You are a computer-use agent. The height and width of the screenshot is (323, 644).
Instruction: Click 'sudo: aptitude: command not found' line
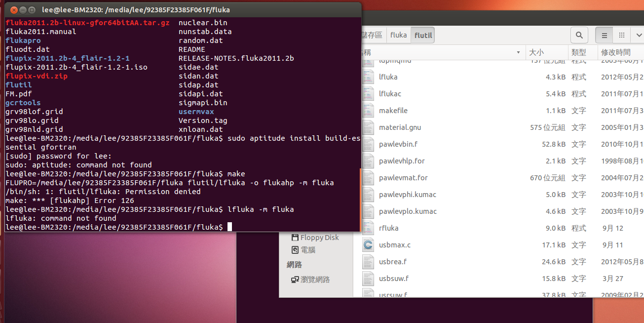[78, 165]
